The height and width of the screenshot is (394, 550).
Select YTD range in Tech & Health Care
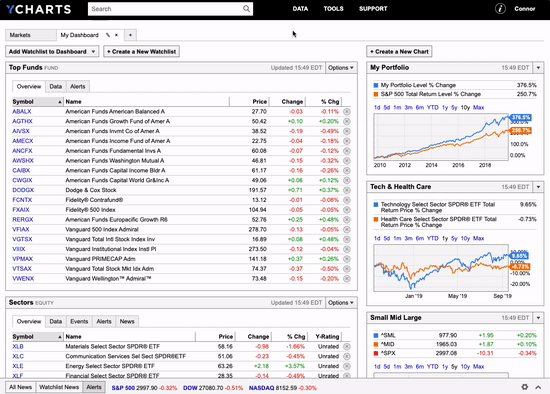click(x=432, y=238)
